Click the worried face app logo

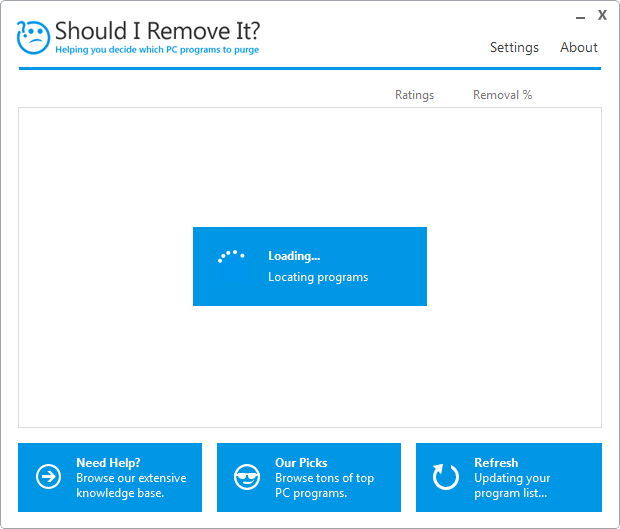click(x=33, y=37)
